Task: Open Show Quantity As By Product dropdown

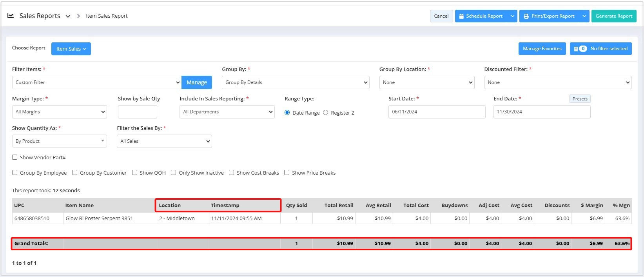Action: (x=60, y=141)
